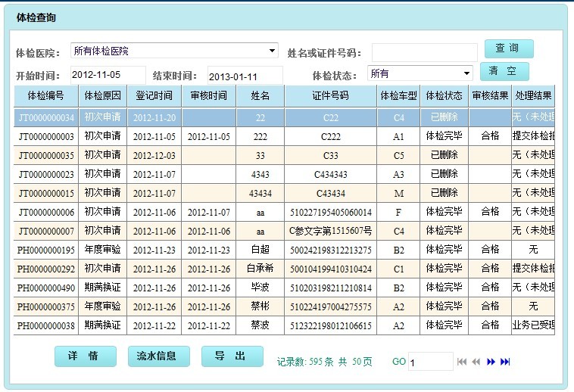Image resolution: width=574 pixels, height=392 pixels.
Task: Sort by 姓名 column header
Action: (x=260, y=96)
